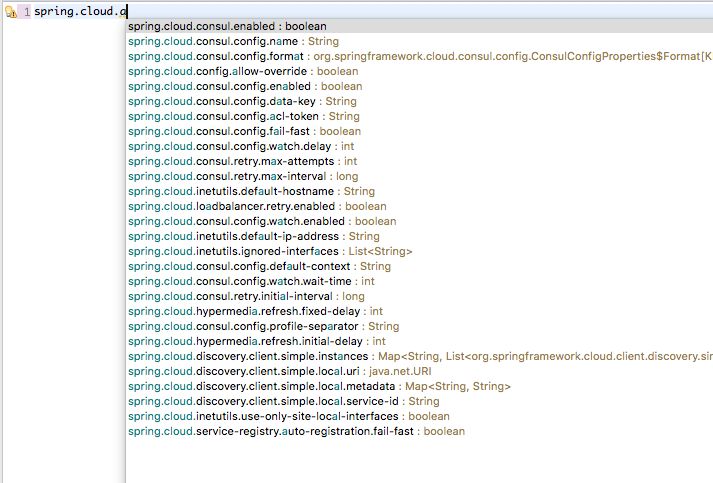Choose spring.cloud.consul.config.enabled suggestion
This screenshot has height=483, width=713.
coord(419,86)
